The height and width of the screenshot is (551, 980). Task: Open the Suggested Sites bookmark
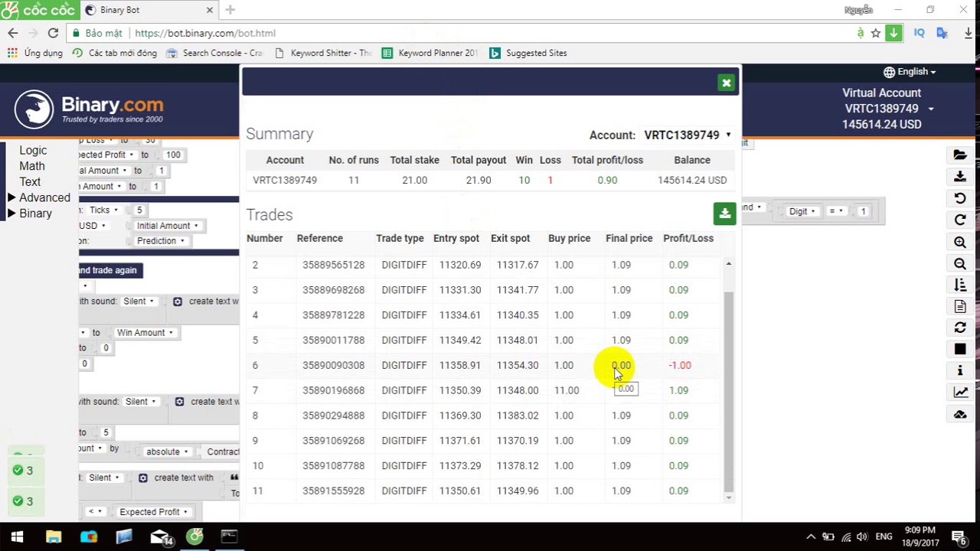528,53
